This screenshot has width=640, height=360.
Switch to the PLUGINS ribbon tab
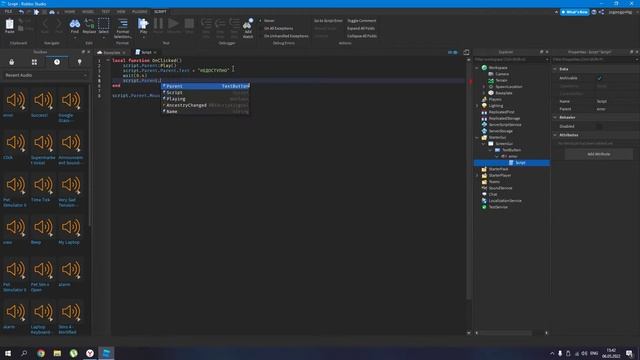point(140,12)
